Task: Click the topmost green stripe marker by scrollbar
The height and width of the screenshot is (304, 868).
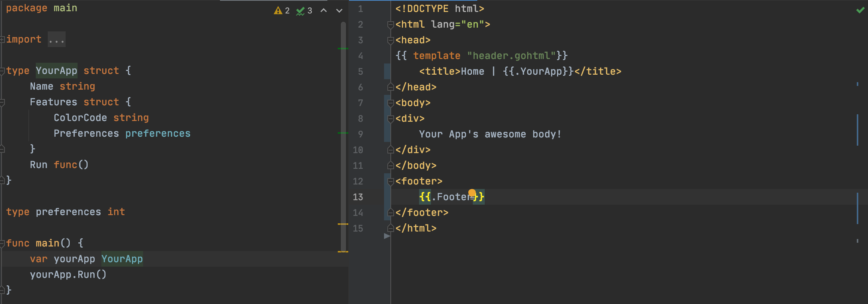Action: click(x=343, y=49)
